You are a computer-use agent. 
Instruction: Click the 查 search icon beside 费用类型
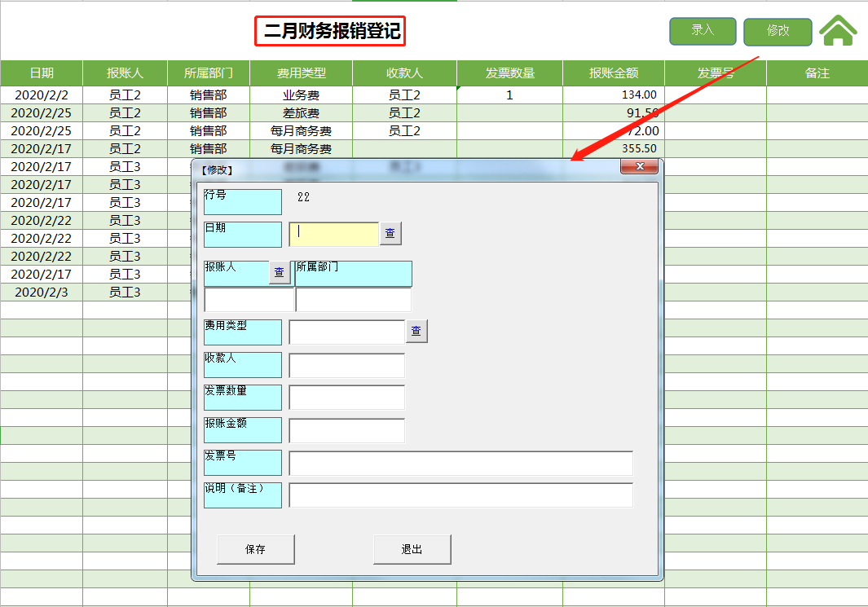416,332
